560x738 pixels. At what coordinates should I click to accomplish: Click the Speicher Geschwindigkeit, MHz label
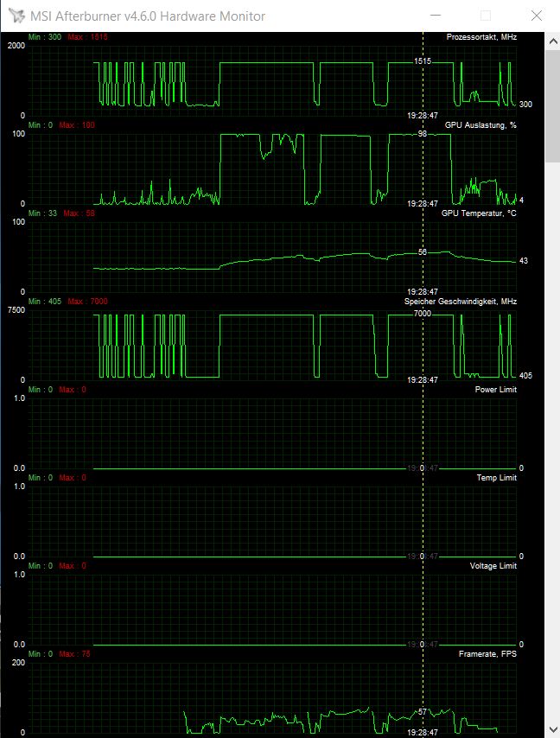(461, 302)
